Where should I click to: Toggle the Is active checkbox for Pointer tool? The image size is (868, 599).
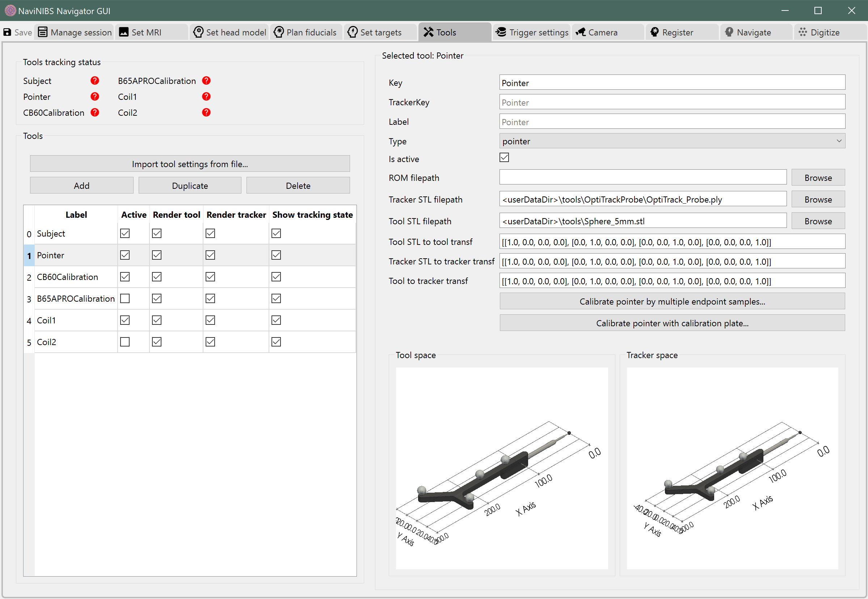tap(504, 158)
